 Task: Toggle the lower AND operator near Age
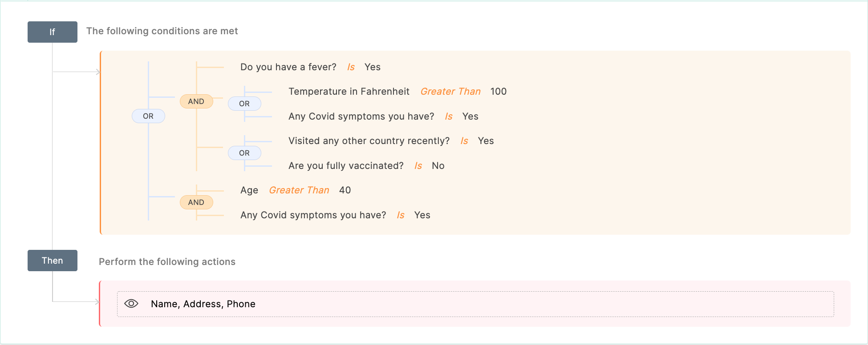point(196,202)
